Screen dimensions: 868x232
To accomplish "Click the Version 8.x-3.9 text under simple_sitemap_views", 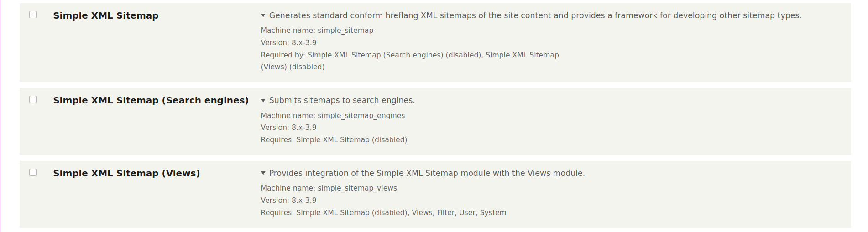I will point(288,201).
